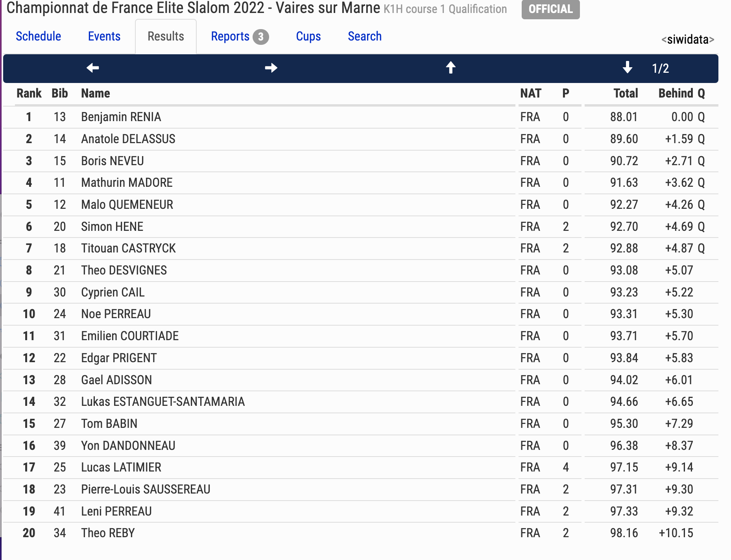Click the +5.07 behind value

pos(679,271)
